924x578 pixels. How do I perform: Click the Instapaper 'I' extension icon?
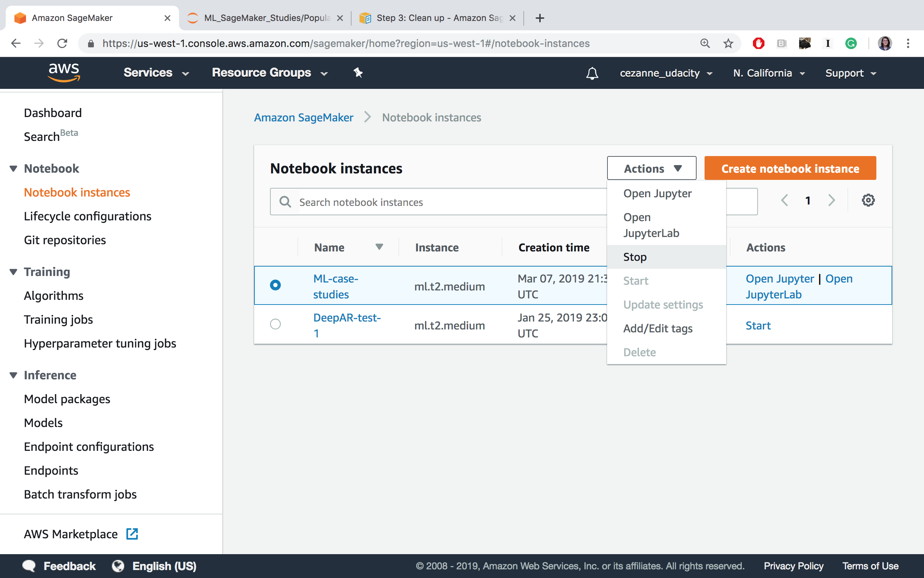pyautogui.click(x=828, y=43)
